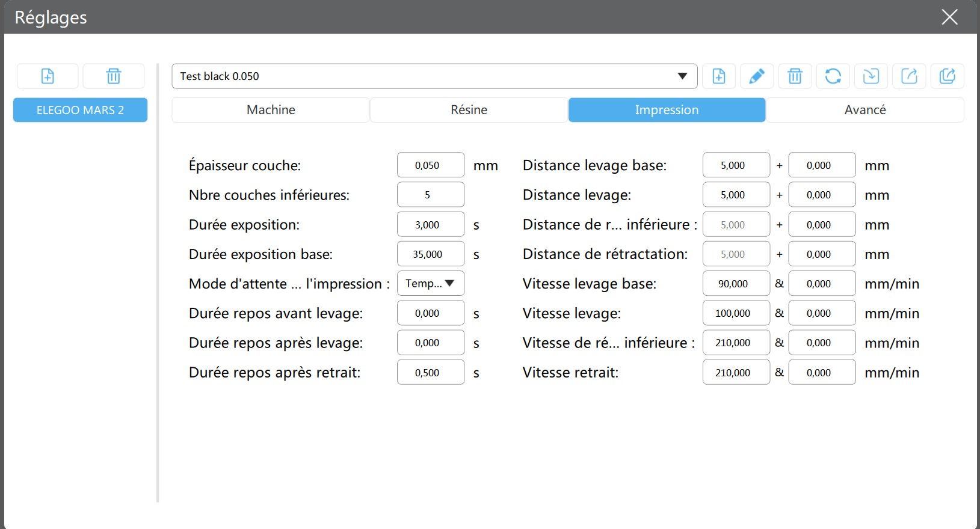The width and height of the screenshot is (980, 529).
Task: Click the Durée exposition base label
Action: point(260,254)
